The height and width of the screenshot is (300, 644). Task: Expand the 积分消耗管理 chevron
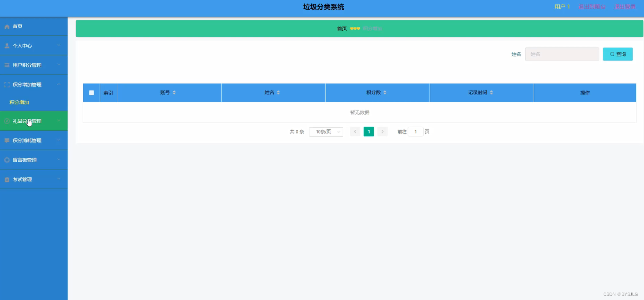59,140
